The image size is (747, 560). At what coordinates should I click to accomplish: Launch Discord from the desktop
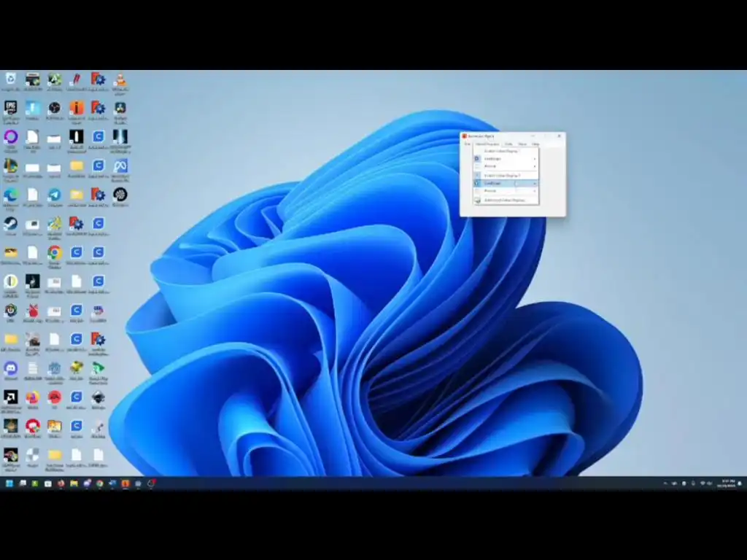tap(10, 370)
